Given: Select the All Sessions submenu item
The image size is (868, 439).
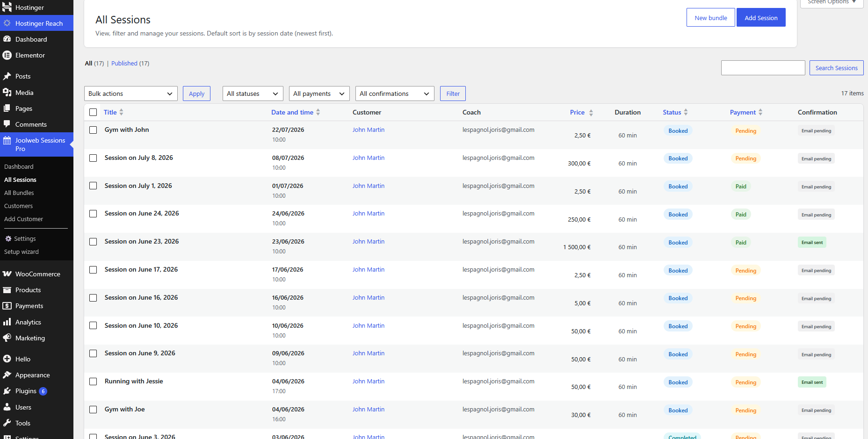Looking at the screenshot, I should pyautogui.click(x=20, y=180).
